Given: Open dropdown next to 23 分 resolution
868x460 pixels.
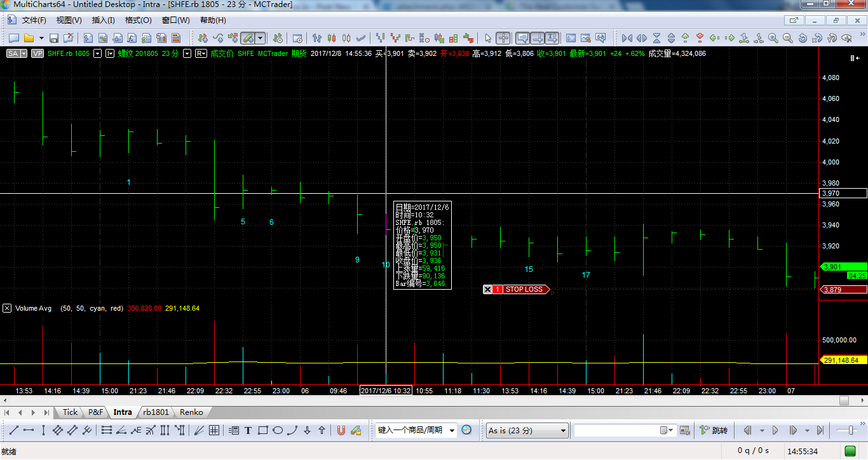Looking at the screenshot, I should click(x=187, y=53).
